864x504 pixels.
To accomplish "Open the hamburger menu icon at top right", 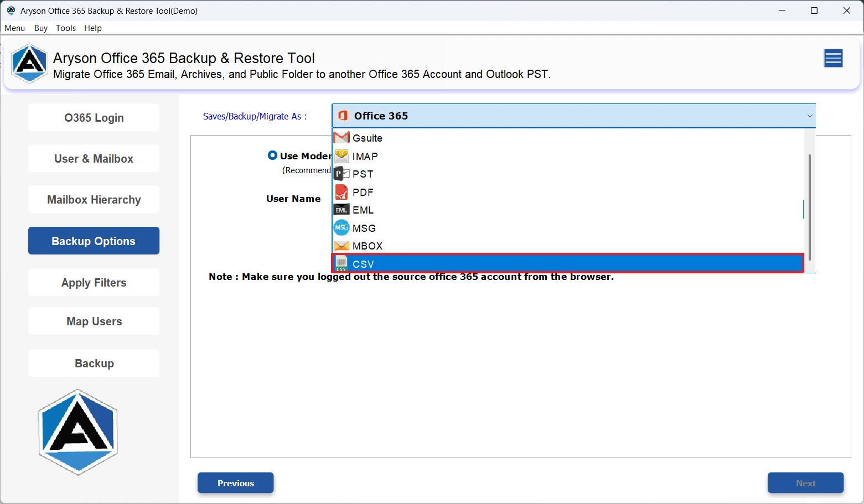I will [833, 58].
